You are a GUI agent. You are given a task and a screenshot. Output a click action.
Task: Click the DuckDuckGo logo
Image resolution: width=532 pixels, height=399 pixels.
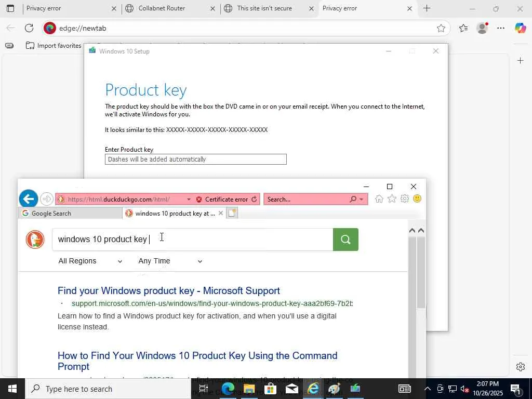[35, 240]
